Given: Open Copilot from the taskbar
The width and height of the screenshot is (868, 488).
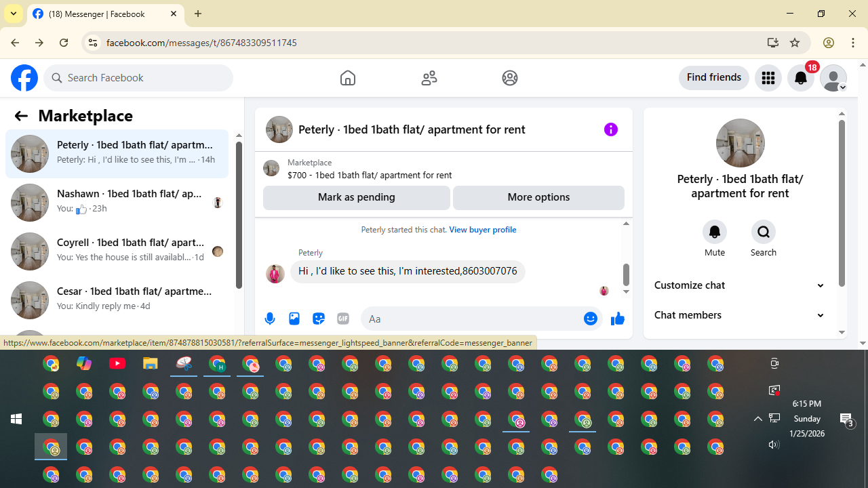Looking at the screenshot, I should coord(84,364).
